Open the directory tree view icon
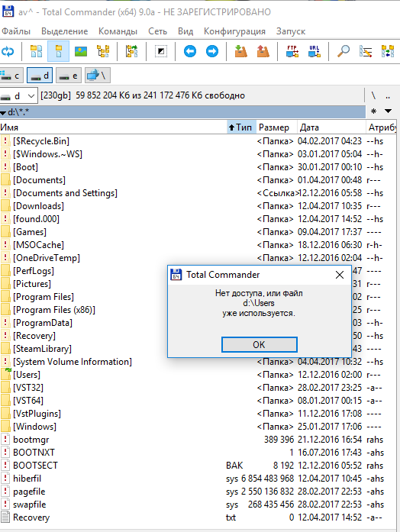Viewport: 400px width, 532px height. (103, 52)
